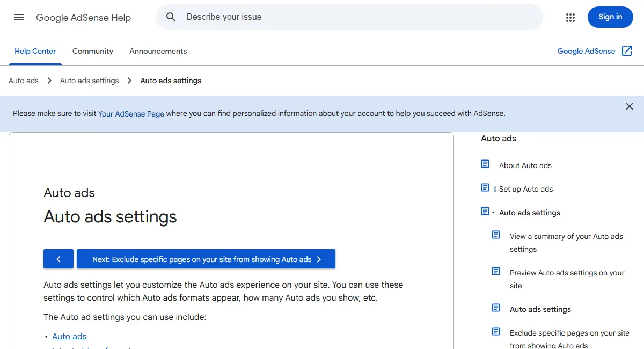
Task: Open the Auto ads link in list
Action: click(69, 336)
